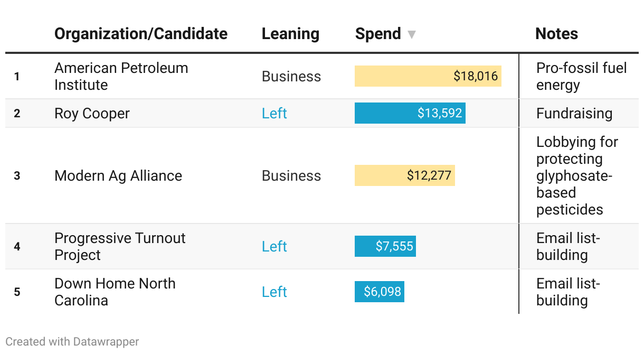This screenshot has height=354, width=644.
Task: Click the $7,555 blue spend bar
Action: point(385,246)
